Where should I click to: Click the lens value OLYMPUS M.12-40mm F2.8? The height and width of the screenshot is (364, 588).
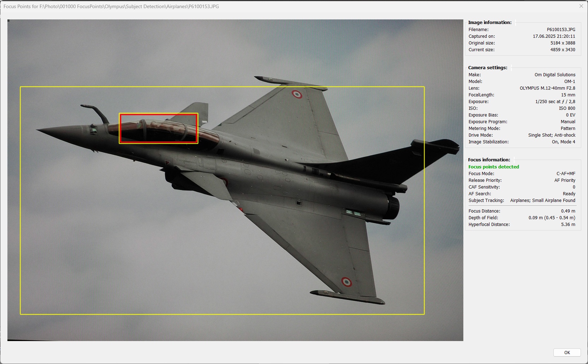[547, 88]
